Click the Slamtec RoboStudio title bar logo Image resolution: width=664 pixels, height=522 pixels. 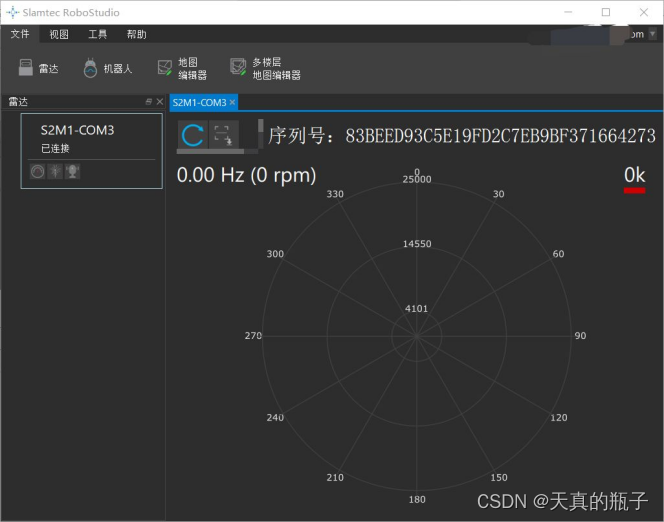pos(13,12)
